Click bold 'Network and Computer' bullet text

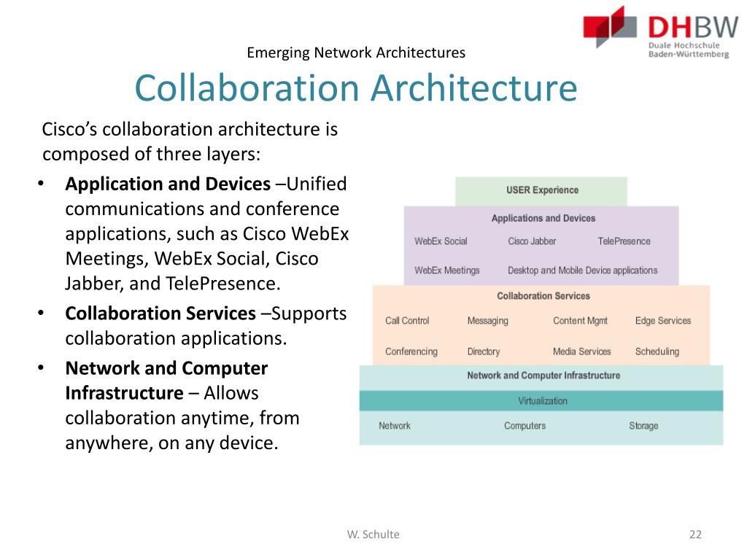166,368
